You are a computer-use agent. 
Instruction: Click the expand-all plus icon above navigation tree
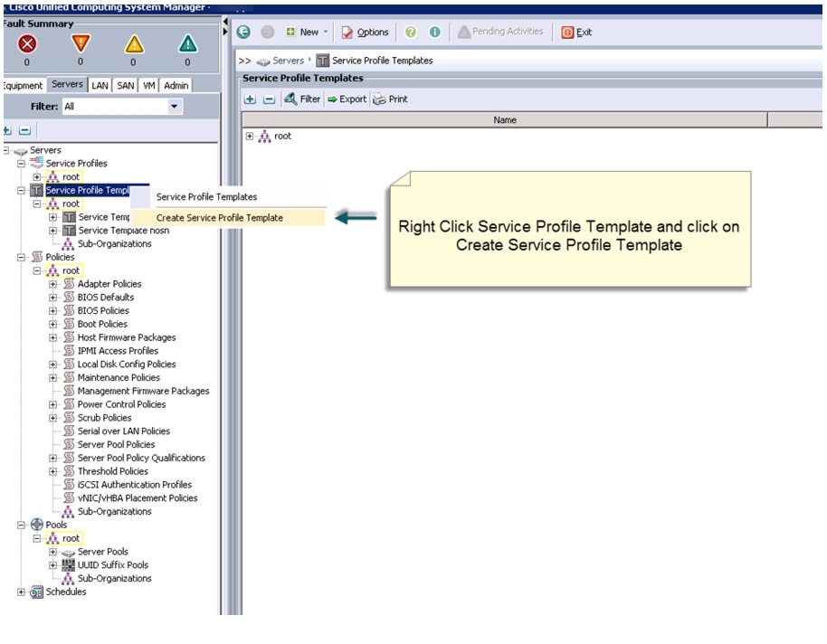[x=8, y=131]
